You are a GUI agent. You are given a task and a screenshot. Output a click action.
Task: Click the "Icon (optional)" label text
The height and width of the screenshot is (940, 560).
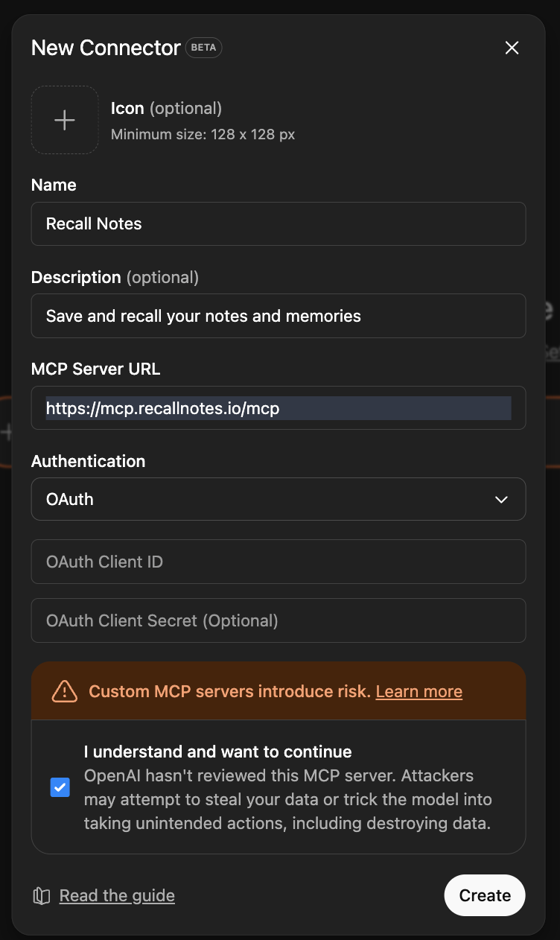click(166, 108)
